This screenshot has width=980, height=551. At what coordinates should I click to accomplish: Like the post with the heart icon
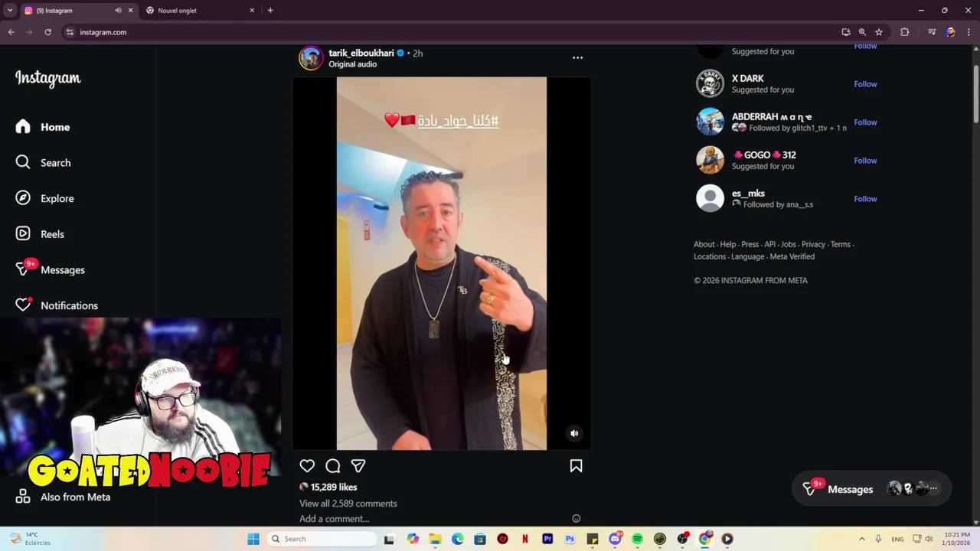click(x=307, y=466)
